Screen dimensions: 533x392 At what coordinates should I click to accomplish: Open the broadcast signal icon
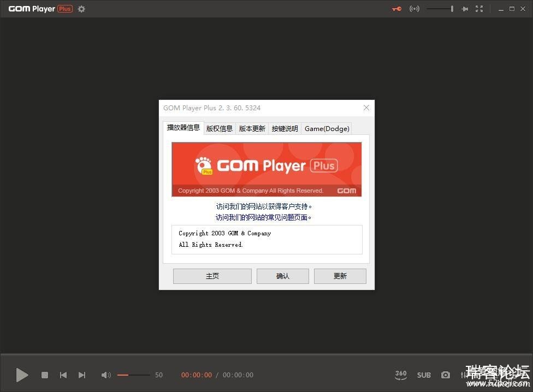[x=414, y=9]
